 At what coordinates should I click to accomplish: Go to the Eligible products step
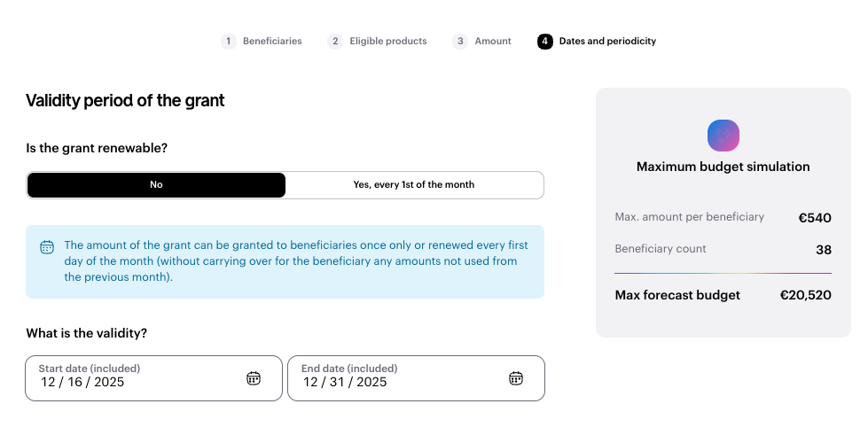tap(387, 41)
